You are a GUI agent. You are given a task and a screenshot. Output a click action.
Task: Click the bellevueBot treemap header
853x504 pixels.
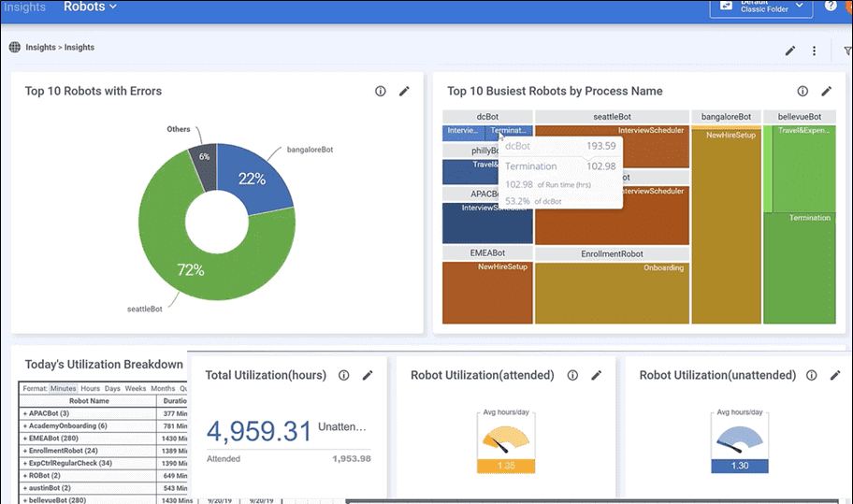pyautogui.click(x=799, y=117)
